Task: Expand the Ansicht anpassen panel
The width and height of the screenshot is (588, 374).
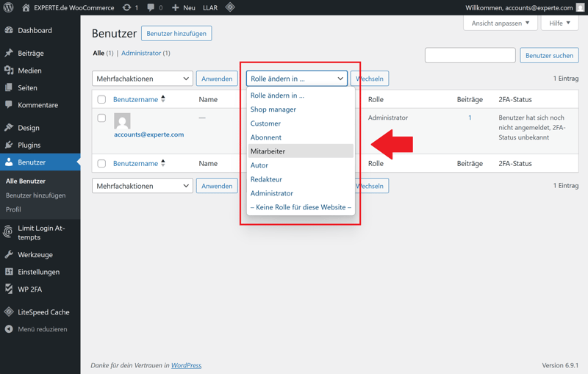Action: coord(500,24)
